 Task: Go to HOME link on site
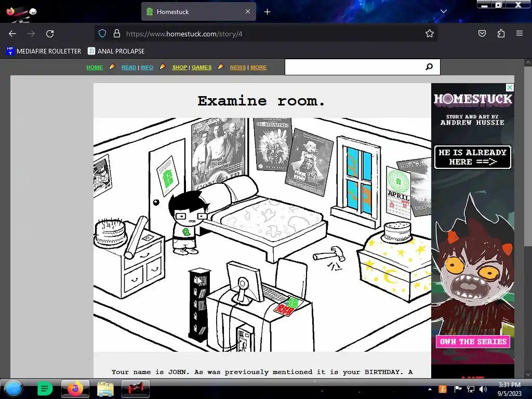pyautogui.click(x=95, y=67)
